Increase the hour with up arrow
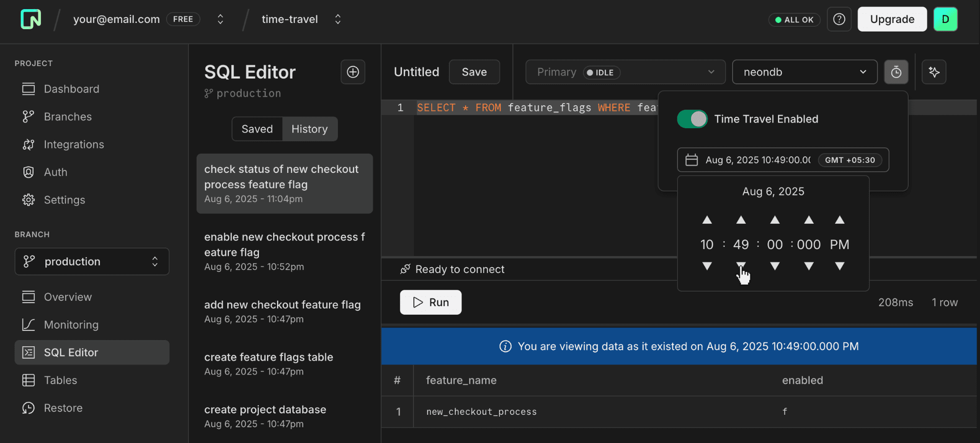This screenshot has width=980, height=443. click(x=707, y=220)
